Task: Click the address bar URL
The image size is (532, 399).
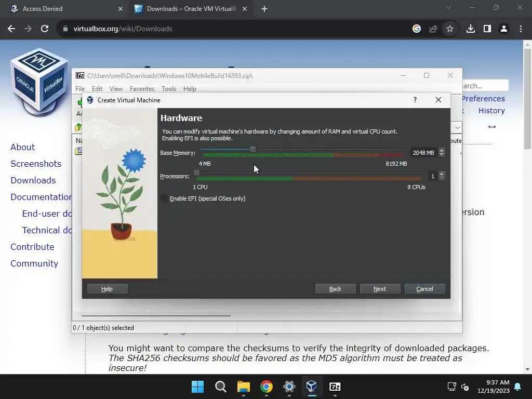Action: tap(123, 29)
